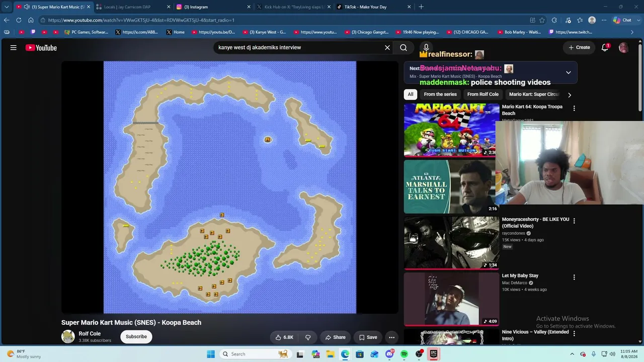Open the taskbar volume control
Viewport: 644px width, 362px height.
tap(612, 354)
